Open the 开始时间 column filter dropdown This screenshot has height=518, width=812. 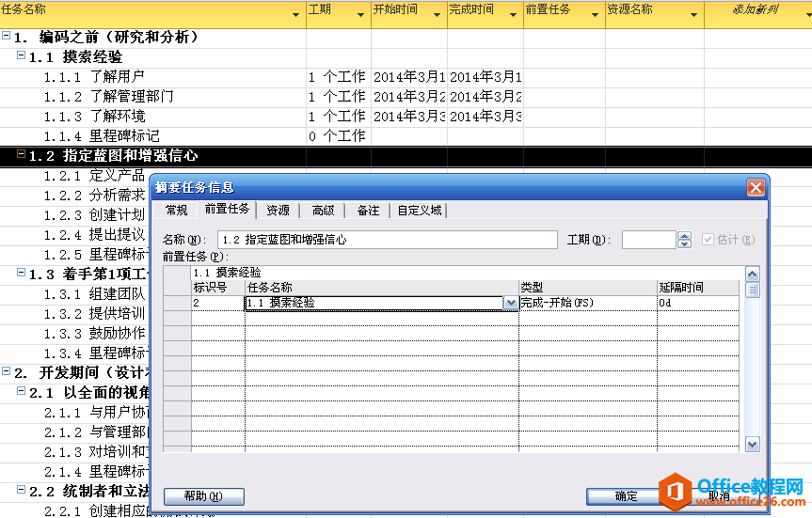click(438, 14)
